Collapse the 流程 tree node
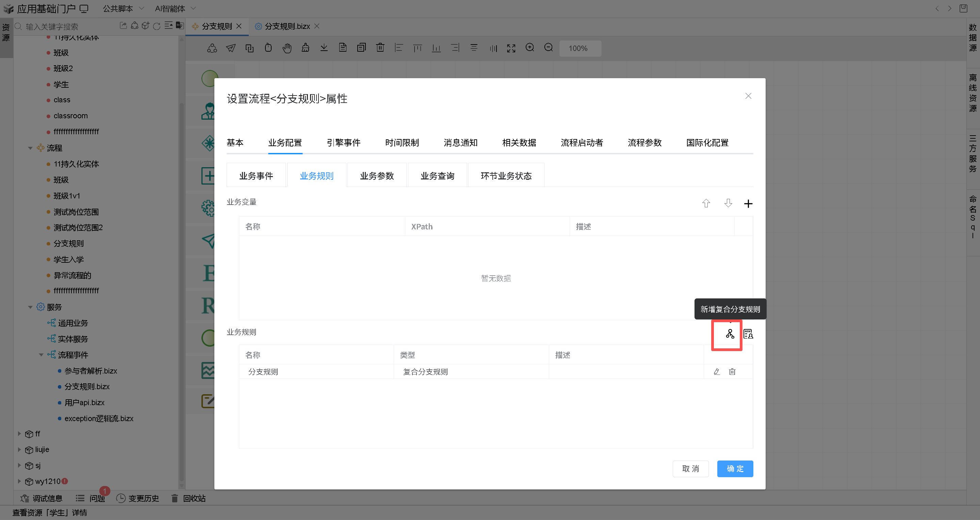 click(30, 148)
